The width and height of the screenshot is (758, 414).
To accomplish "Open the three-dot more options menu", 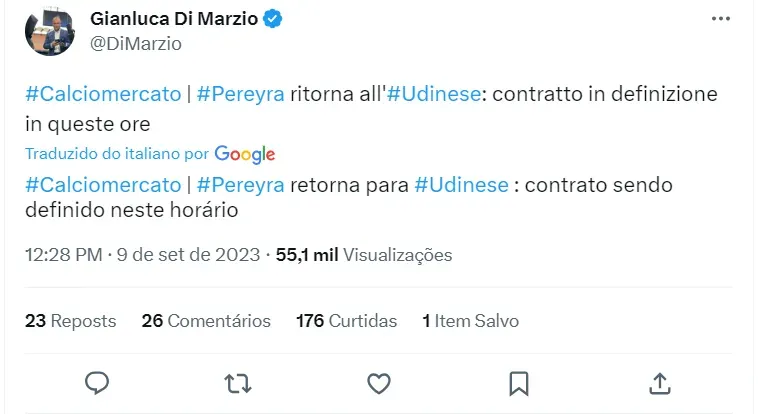I will tap(721, 19).
